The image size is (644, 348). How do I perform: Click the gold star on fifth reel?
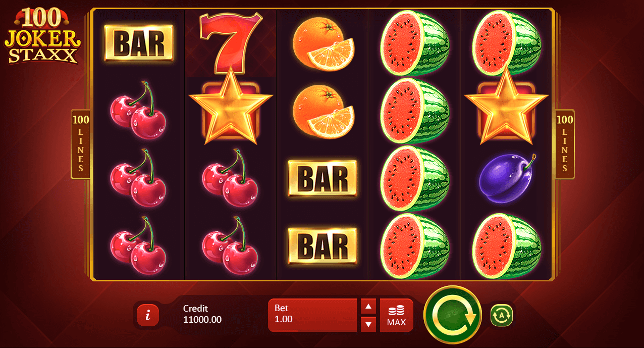tap(506, 108)
